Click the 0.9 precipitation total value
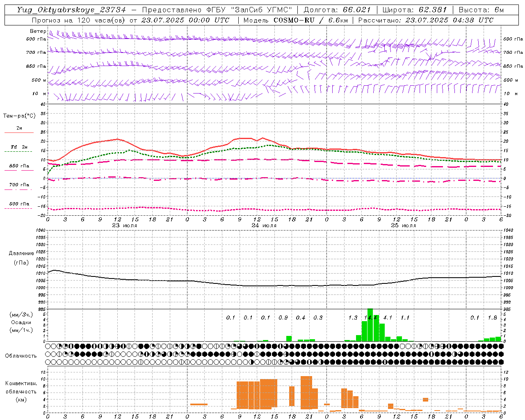 [283, 317]
